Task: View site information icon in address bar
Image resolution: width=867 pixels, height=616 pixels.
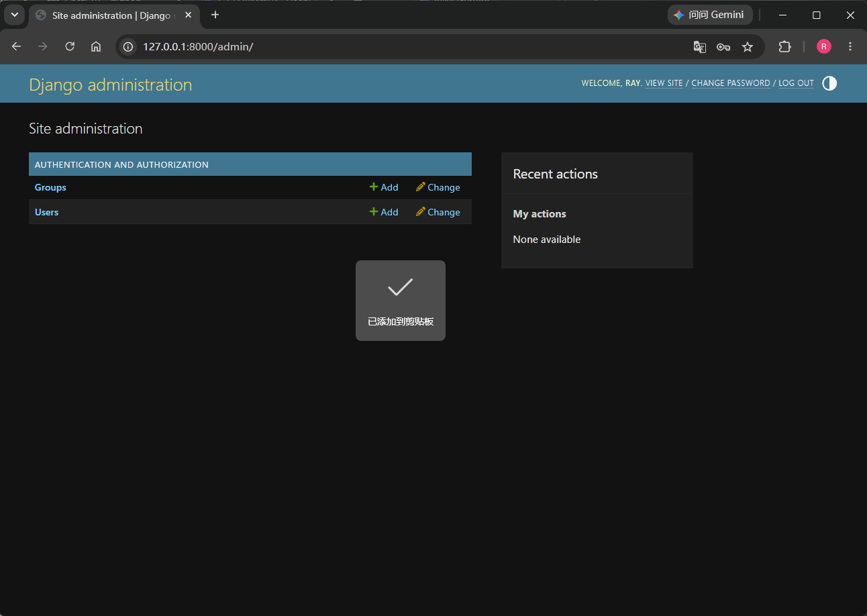Action: tap(128, 46)
